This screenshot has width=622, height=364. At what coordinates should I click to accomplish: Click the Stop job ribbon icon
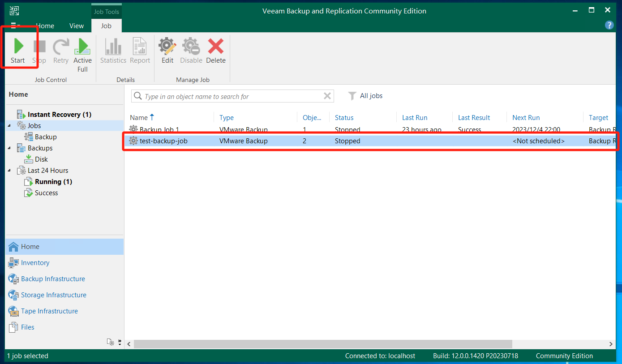[x=39, y=51]
